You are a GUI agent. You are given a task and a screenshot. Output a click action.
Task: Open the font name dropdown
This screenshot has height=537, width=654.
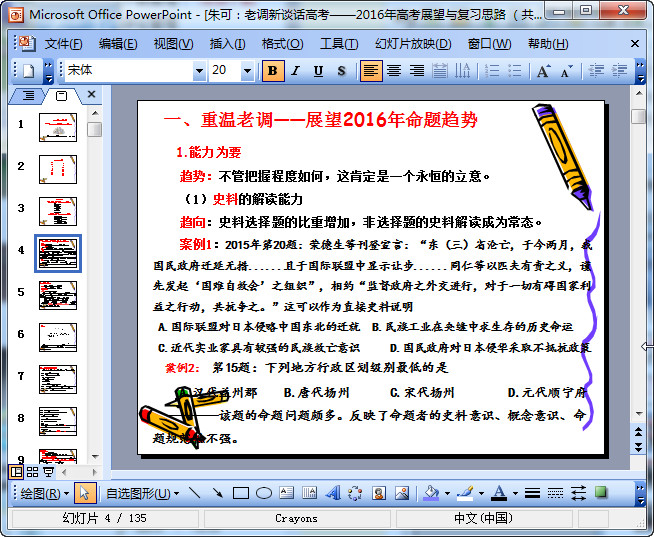(x=199, y=71)
